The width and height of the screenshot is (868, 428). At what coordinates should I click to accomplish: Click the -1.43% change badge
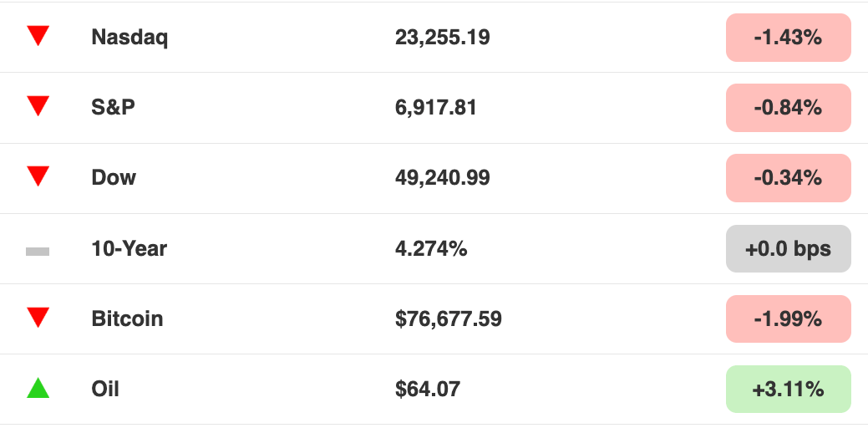point(789,38)
